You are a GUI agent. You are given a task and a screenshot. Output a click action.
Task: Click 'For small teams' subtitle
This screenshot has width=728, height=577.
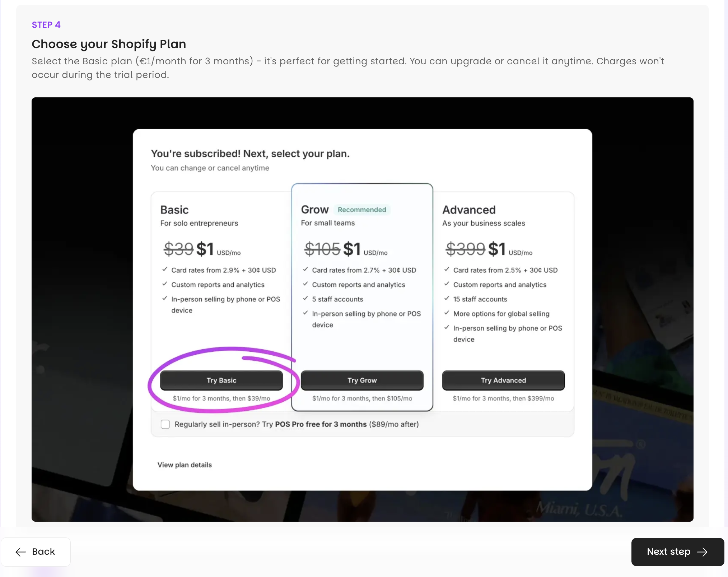(x=328, y=223)
